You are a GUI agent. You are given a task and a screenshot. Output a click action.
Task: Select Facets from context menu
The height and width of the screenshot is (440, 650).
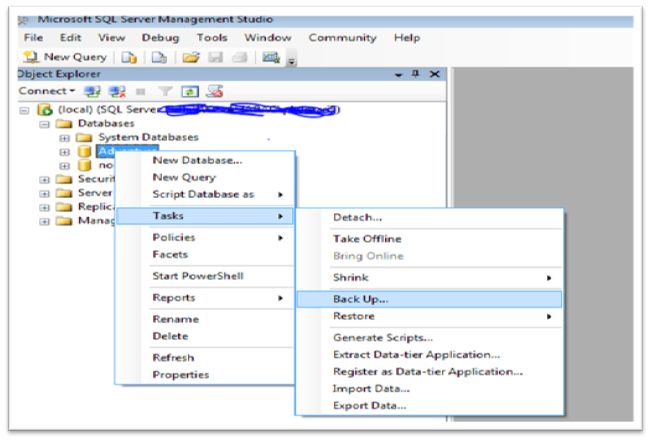(x=170, y=254)
